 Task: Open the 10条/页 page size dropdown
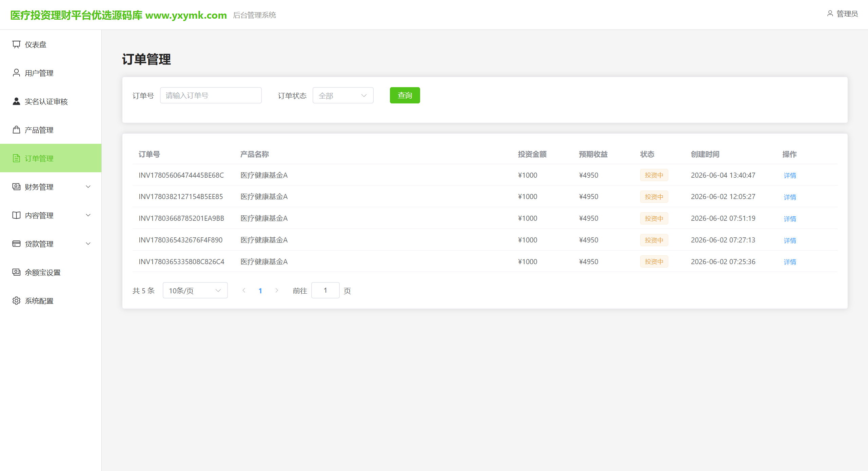(195, 291)
